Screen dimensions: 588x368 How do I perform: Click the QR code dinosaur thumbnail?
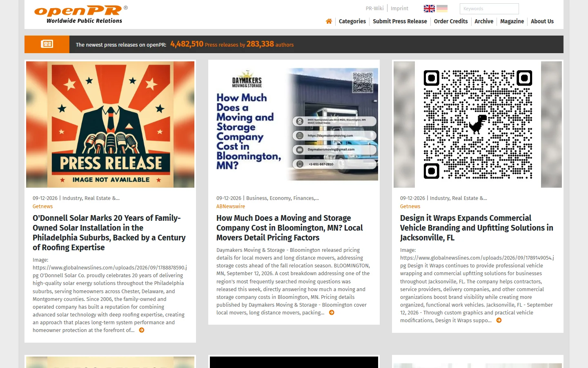pyautogui.click(x=478, y=124)
